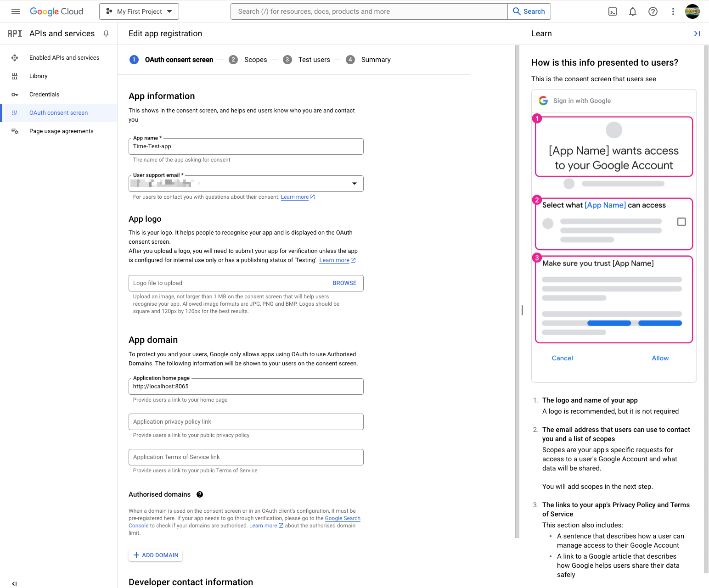709x588 pixels.
Task: Select the OAuth consent screen step
Action: pyautogui.click(x=171, y=60)
